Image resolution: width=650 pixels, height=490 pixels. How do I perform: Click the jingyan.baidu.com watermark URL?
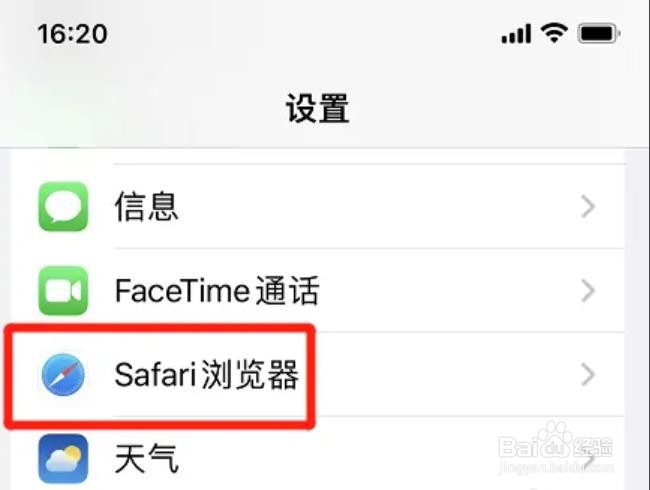click(556, 468)
